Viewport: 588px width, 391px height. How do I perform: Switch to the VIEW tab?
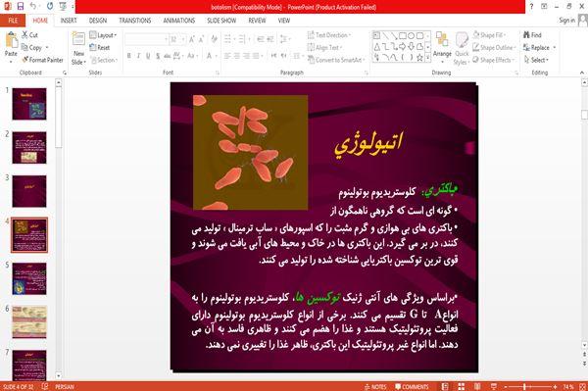[x=284, y=21]
